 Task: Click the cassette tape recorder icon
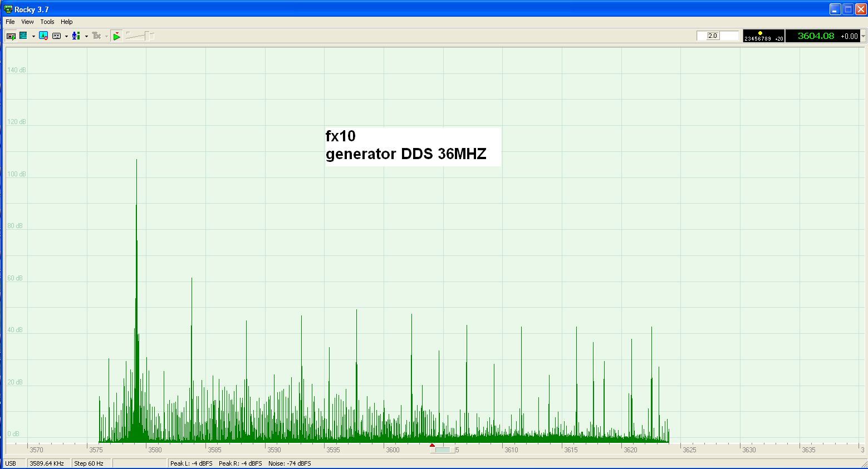pos(56,36)
